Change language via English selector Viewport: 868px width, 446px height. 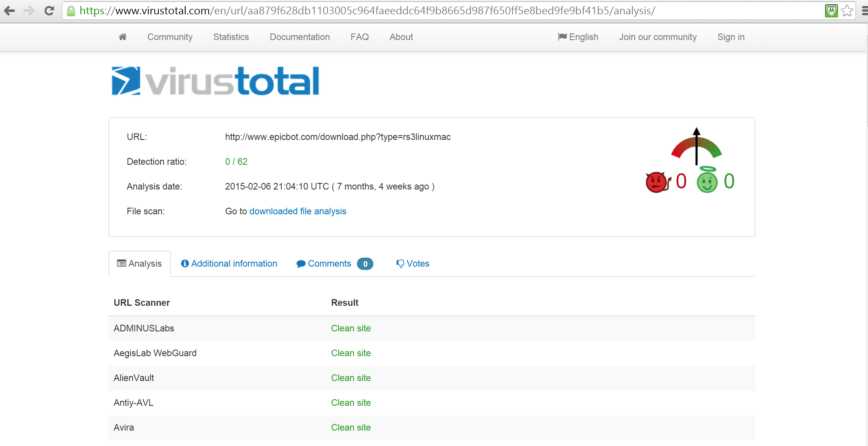(x=578, y=37)
